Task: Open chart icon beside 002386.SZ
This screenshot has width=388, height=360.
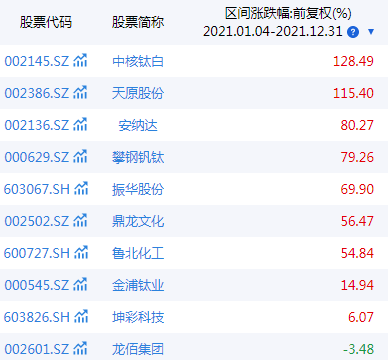Action: 80,93
